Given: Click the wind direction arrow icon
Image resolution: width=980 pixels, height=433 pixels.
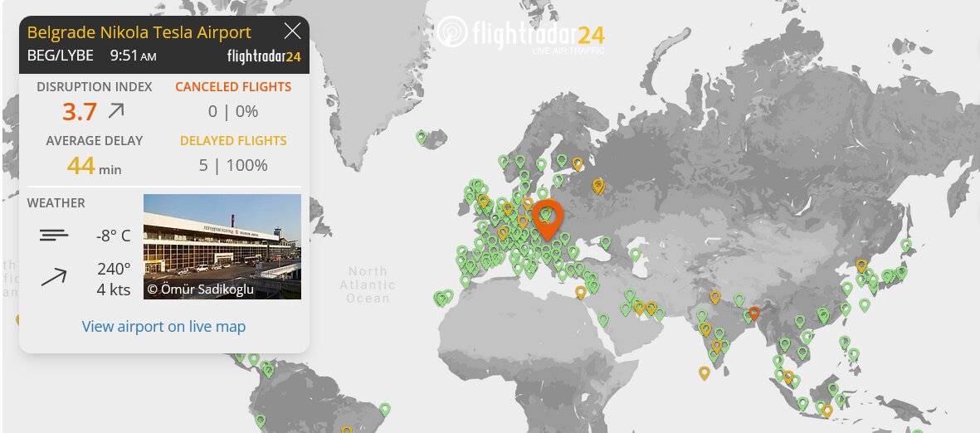Looking at the screenshot, I should click(54, 277).
